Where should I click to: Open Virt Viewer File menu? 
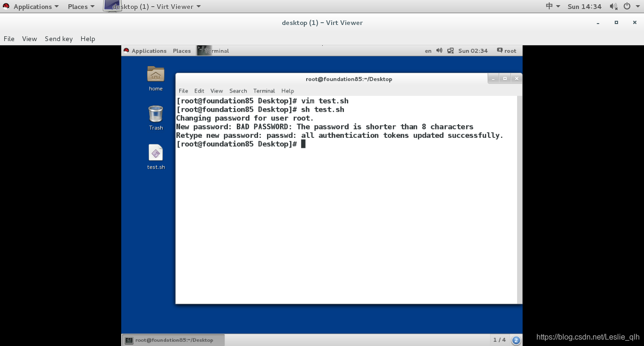(x=9, y=39)
